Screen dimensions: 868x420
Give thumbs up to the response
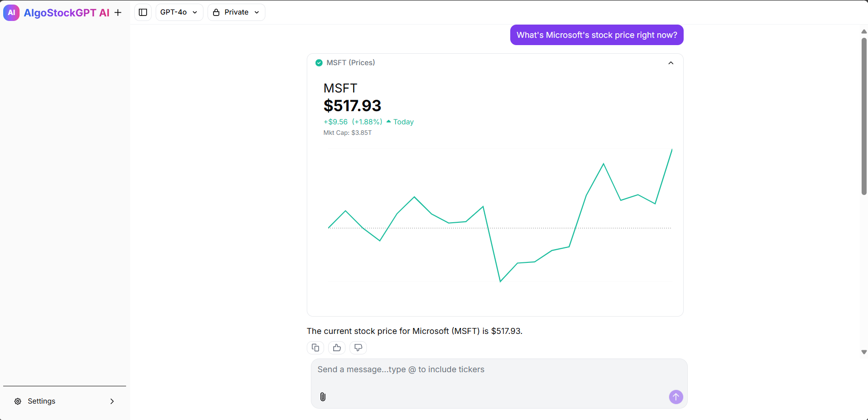[337, 348]
